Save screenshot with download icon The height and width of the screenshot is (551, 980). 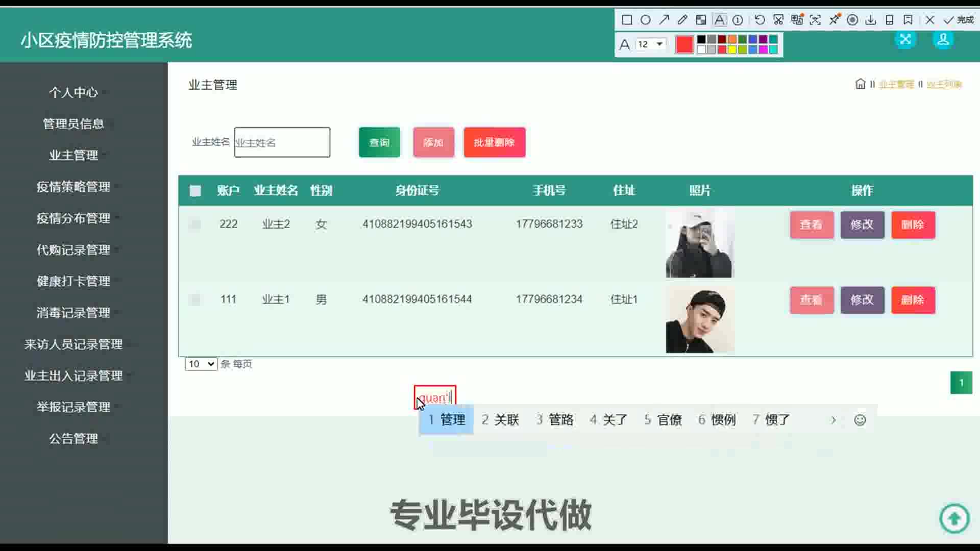tap(871, 20)
